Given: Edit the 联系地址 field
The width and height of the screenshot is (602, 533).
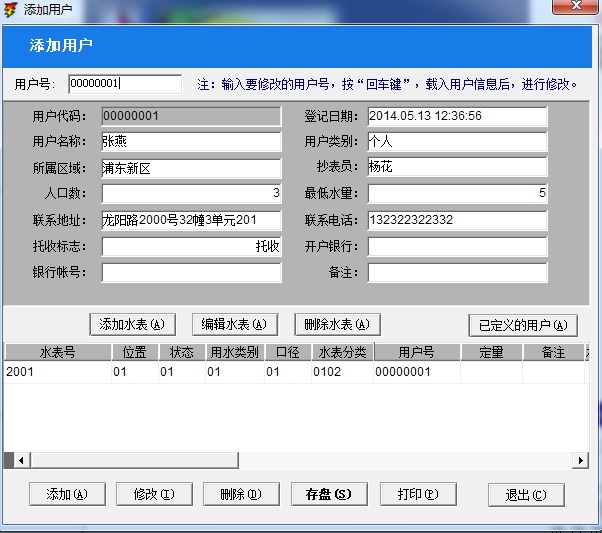Looking at the screenshot, I should 191,220.
